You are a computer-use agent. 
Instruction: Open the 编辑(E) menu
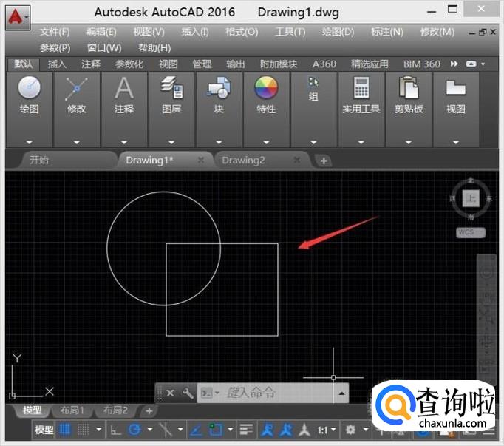click(x=101, y=32)
